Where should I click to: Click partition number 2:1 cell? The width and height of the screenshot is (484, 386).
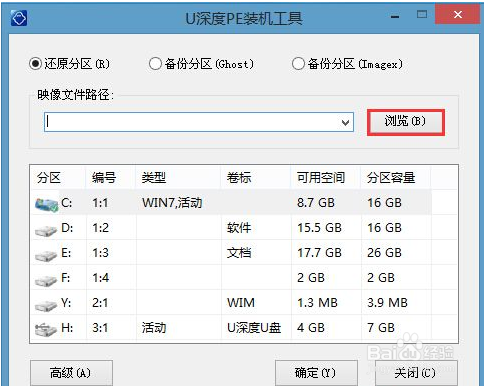(x=100, y=303)
